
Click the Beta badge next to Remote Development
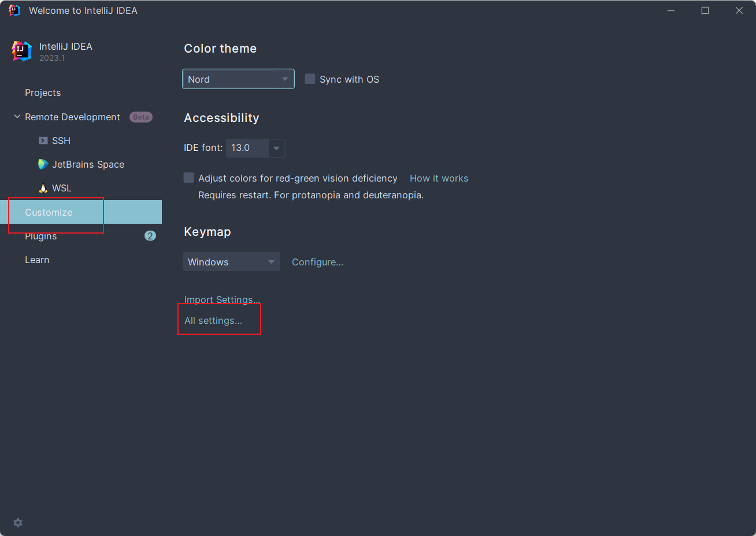[x=141, y=117]
